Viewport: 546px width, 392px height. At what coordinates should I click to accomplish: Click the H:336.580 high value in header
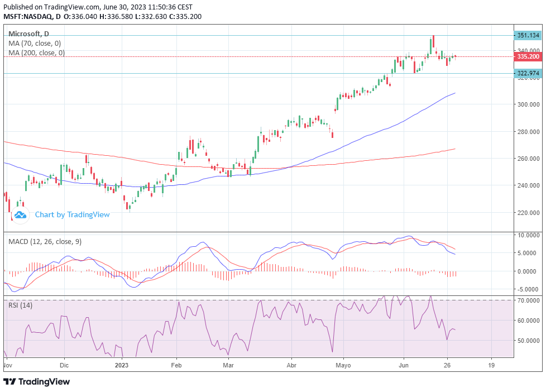(x=116, y=16)
